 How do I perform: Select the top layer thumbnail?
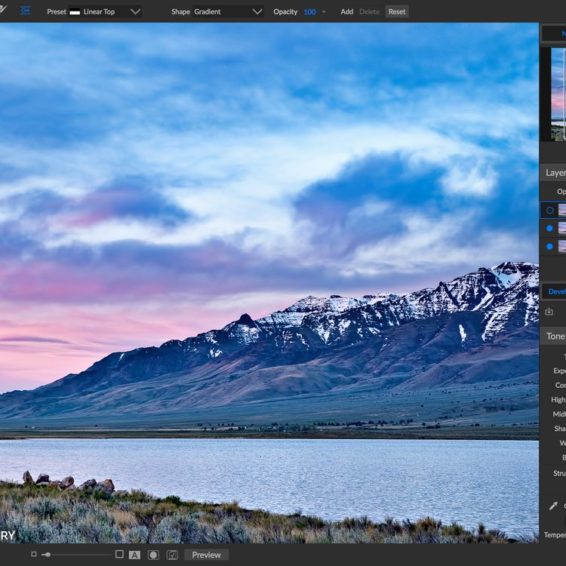[562, 210]
